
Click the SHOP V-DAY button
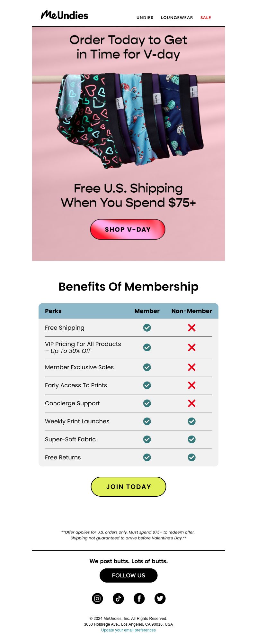(128, 229)
